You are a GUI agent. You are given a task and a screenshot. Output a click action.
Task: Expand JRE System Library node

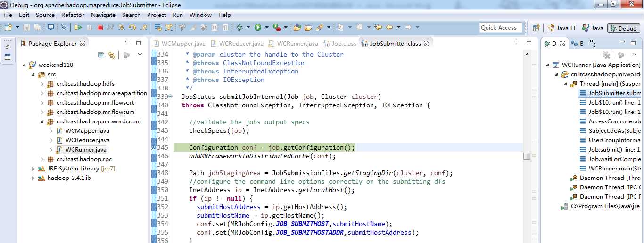[x=33, y=169]
